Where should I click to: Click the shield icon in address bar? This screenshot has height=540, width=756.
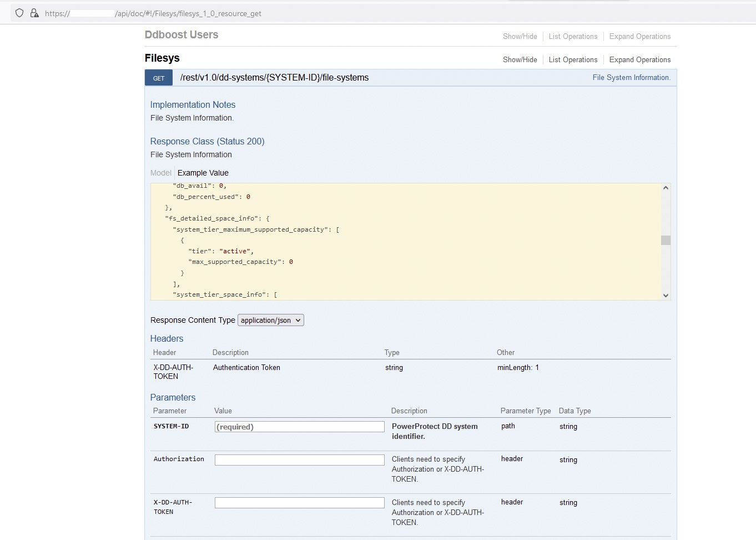pyautogui.click(x=19, y=13)
